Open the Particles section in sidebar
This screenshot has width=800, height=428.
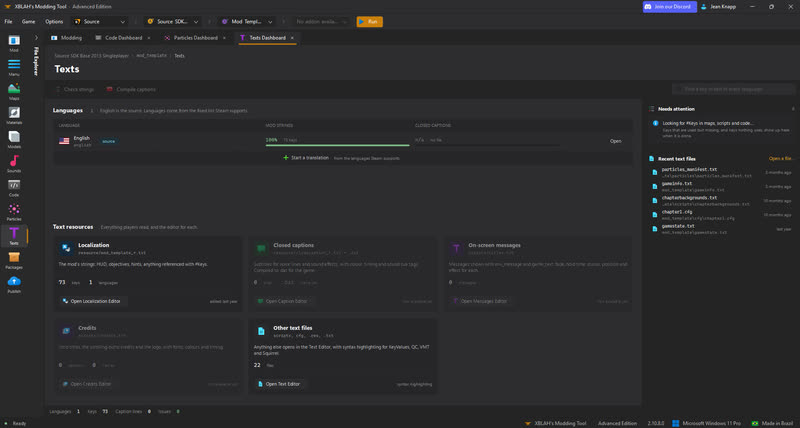click(x=14, y=212)
